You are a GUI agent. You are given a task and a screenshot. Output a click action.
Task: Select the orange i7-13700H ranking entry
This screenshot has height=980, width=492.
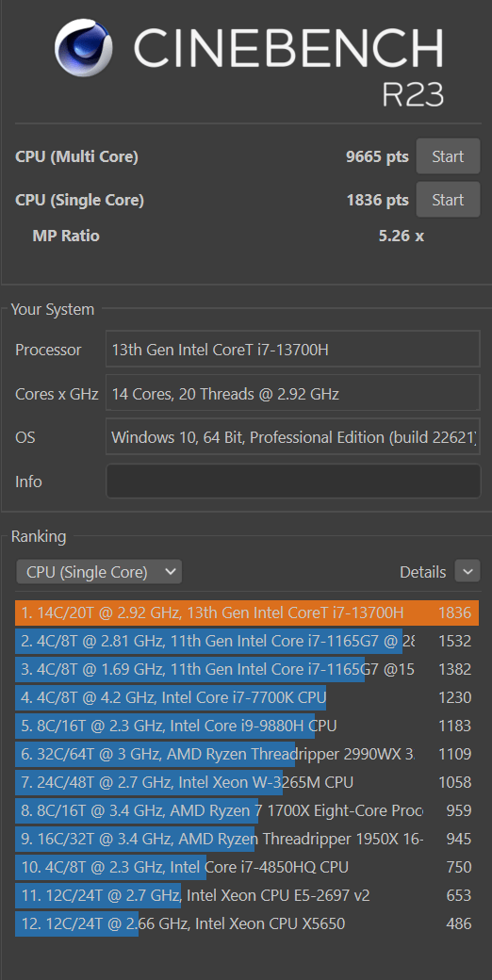247,612
